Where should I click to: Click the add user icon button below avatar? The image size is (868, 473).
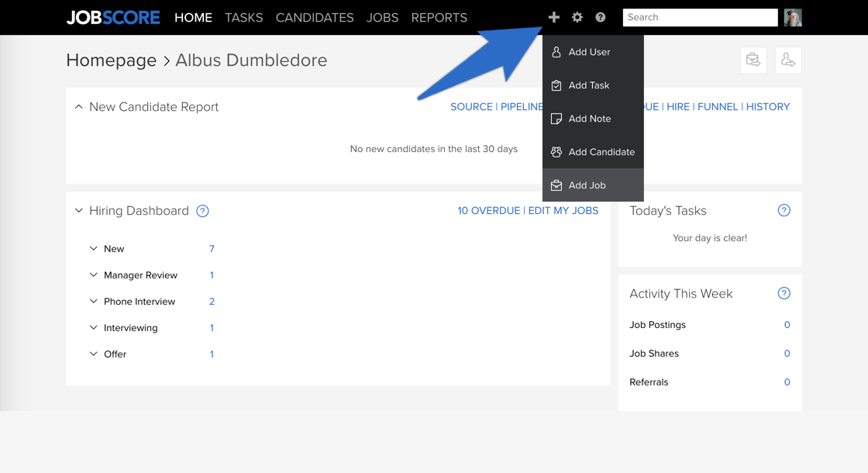pyautogui.click(x=788, y=60)
